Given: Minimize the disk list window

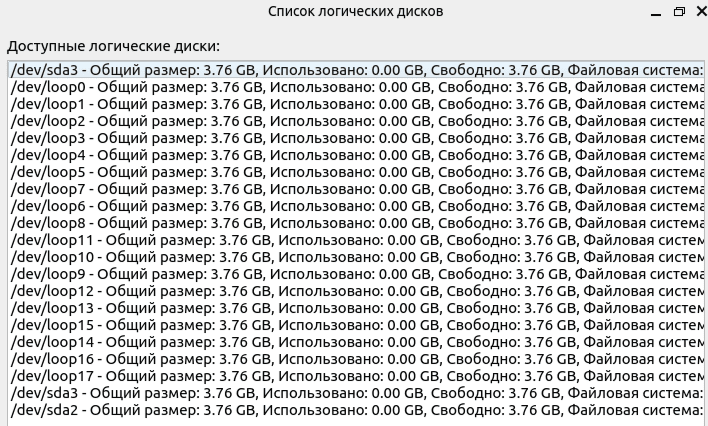Looking at the screenshot, I should (656, 12).
